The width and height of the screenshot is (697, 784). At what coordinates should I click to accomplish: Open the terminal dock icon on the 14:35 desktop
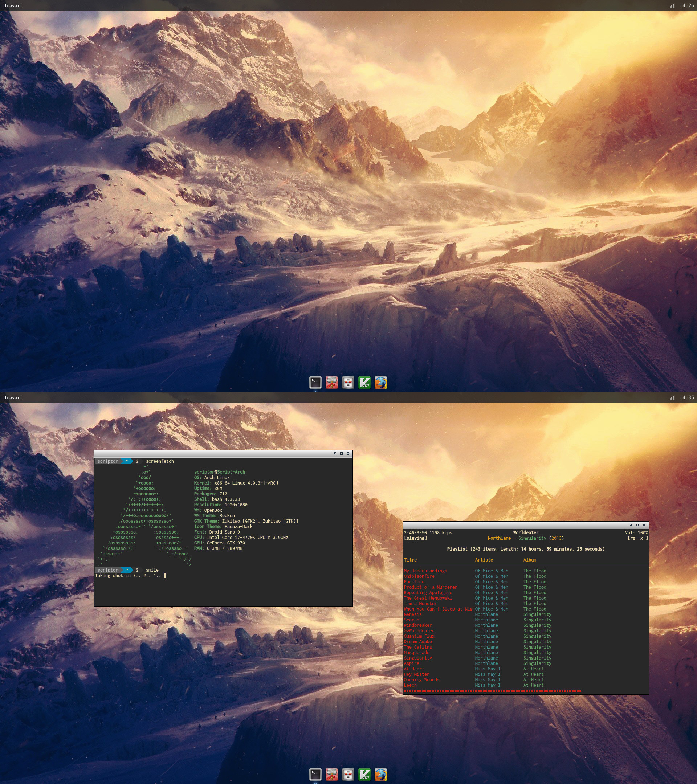click(315, 775)
